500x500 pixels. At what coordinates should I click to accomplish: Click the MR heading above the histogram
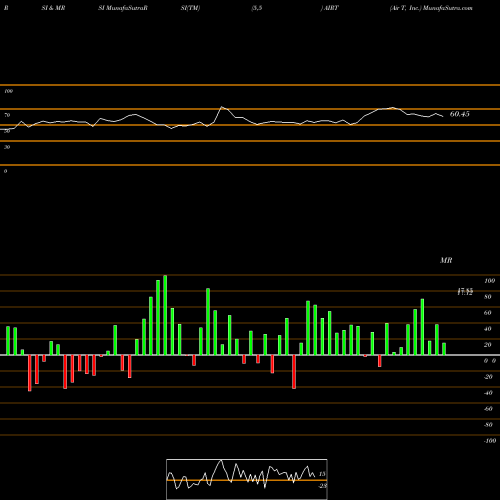446,260
